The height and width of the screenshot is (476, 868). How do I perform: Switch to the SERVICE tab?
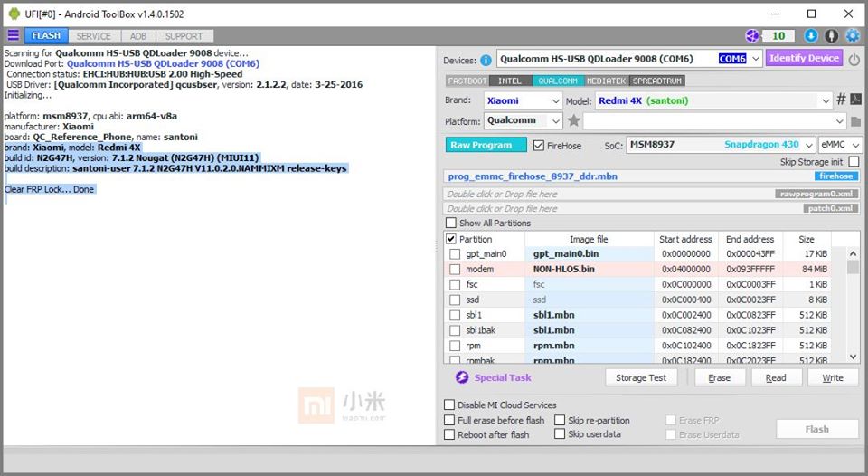point(93,36)
